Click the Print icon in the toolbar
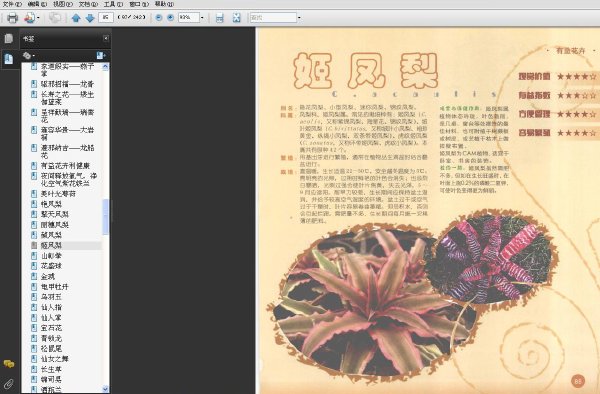This screenshot has height=394, width=600. coord(12,18)
